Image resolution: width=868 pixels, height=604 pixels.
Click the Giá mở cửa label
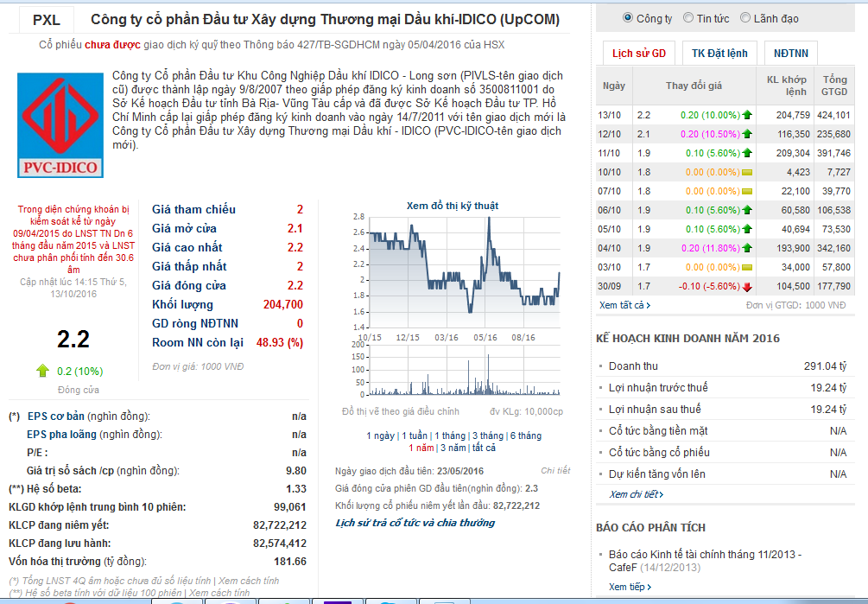(x=184, y=228)
